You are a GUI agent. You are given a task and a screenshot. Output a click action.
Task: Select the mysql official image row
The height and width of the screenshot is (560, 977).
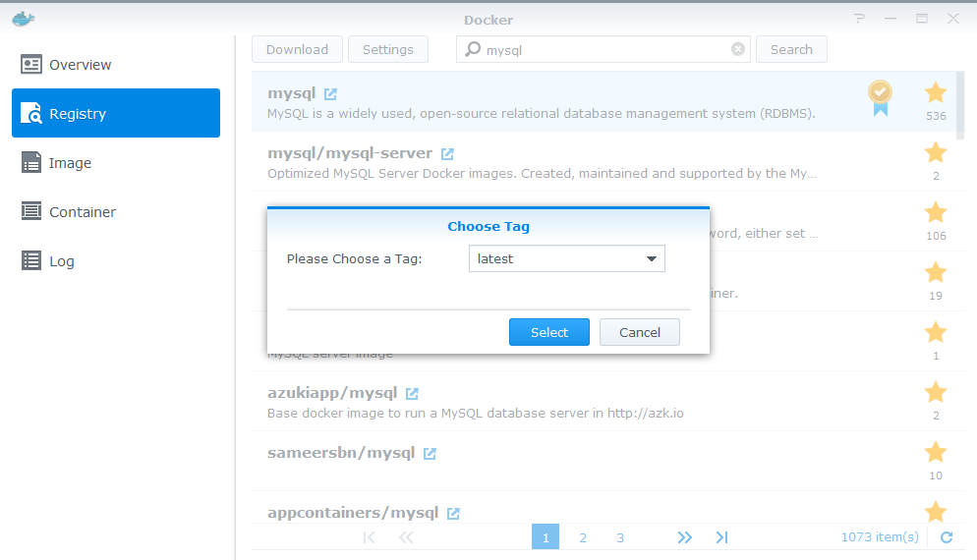pos(604,101)
